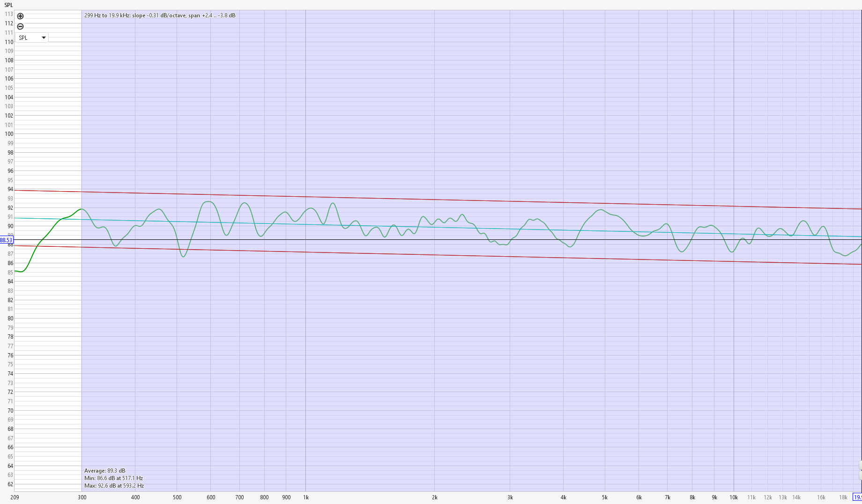Click the 3k label on frequency axis
Screen dimensions: 862x504
[x=510, y=497]
